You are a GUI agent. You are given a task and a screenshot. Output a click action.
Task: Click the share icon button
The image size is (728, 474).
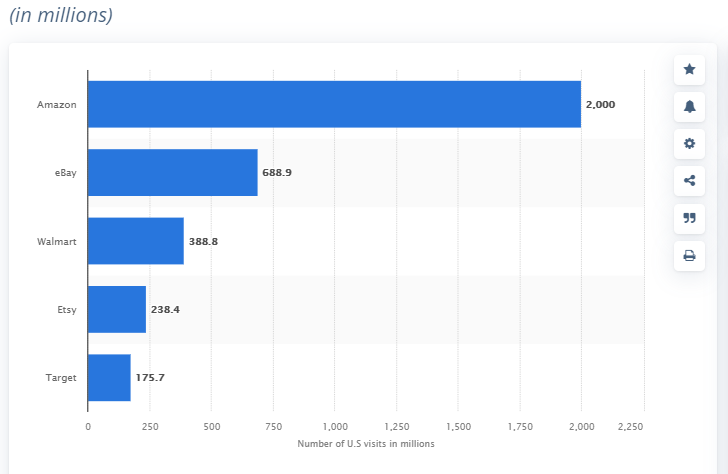pos(689,181)
